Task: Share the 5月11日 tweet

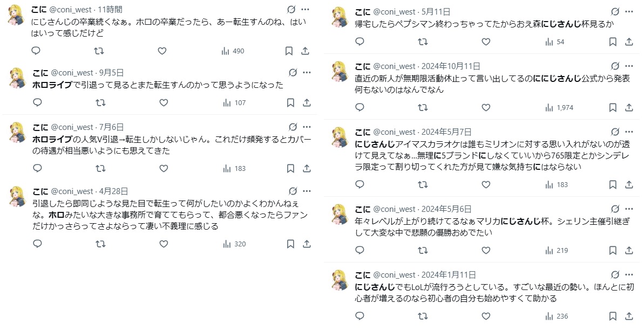Action: [x=629, y=42]
